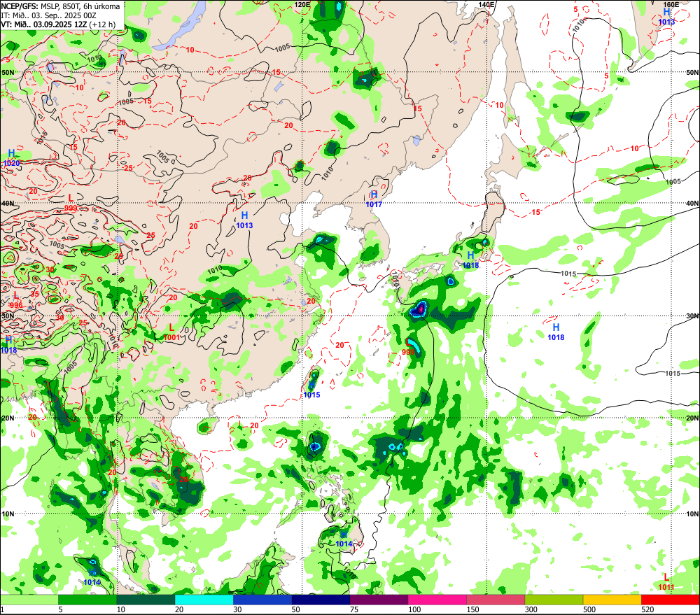The image size is (700, 615).
Task: Click the H 1014 high over the Philippines
Action: point(344,539)
